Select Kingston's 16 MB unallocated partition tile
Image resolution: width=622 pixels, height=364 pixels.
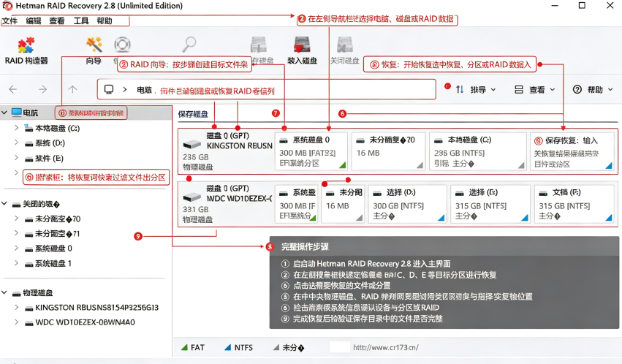[388, 151]
